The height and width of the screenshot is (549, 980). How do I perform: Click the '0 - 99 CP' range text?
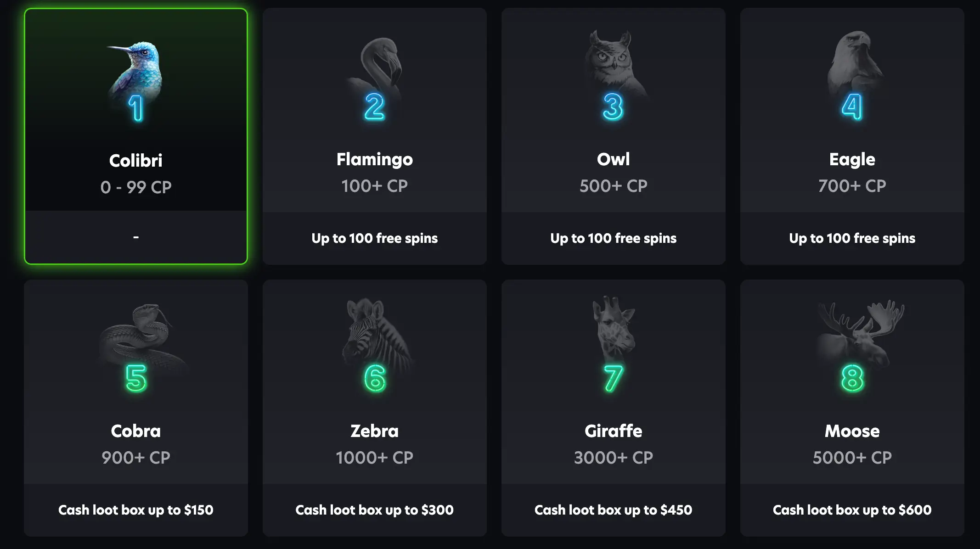pyautogui.click(x=136, y=187)
